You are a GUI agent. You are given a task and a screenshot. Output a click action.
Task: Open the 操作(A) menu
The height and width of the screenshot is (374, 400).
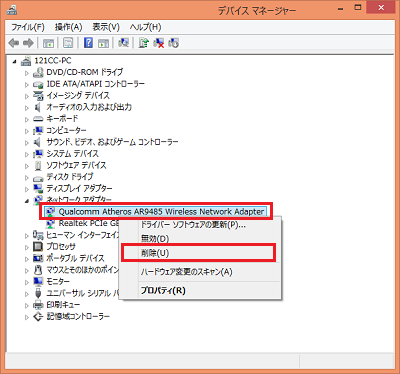coord(68,27)
